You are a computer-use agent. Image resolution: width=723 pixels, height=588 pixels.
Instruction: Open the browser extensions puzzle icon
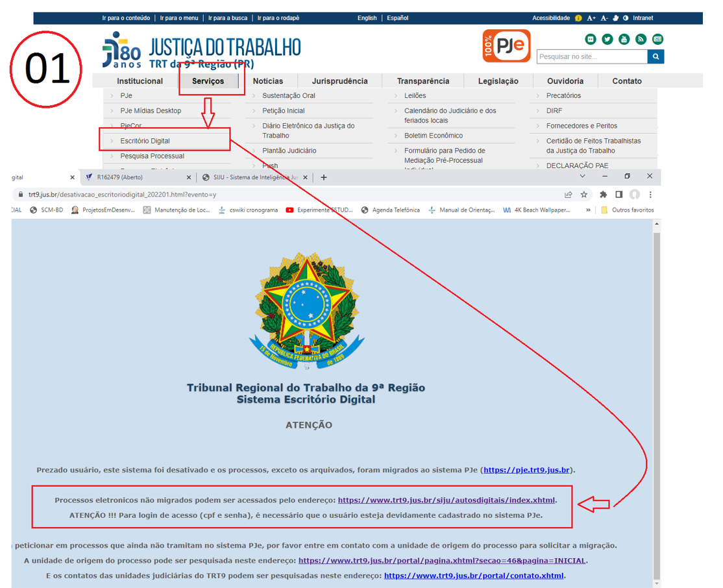pos(603,195)
